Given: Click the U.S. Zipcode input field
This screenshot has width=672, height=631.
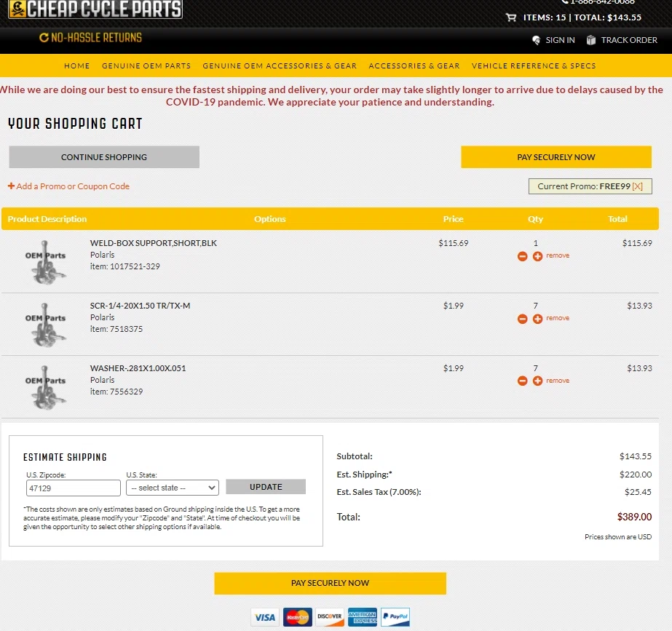Looking at the screenshot, I should 74,488.
